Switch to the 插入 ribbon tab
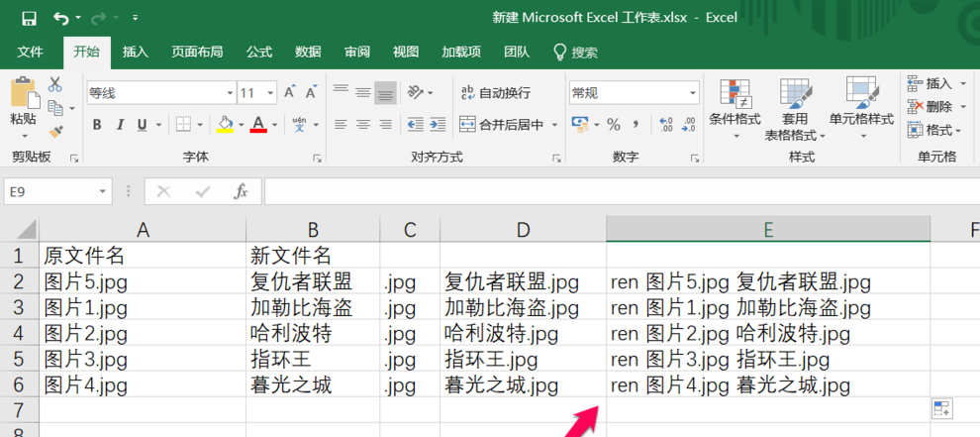 tap(136, 52)
